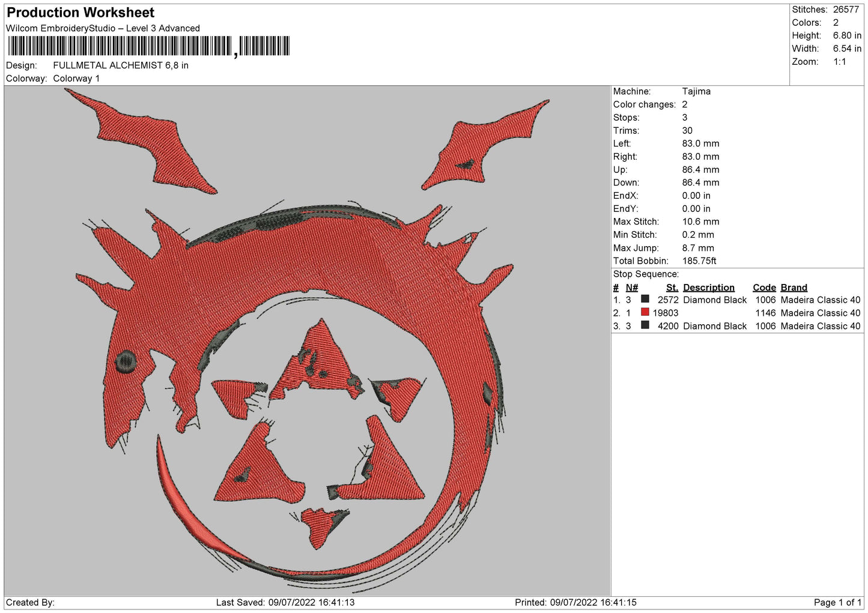Click thread code 1006 in stop row 1
This screenshot has width=868, height=613.
766,300
